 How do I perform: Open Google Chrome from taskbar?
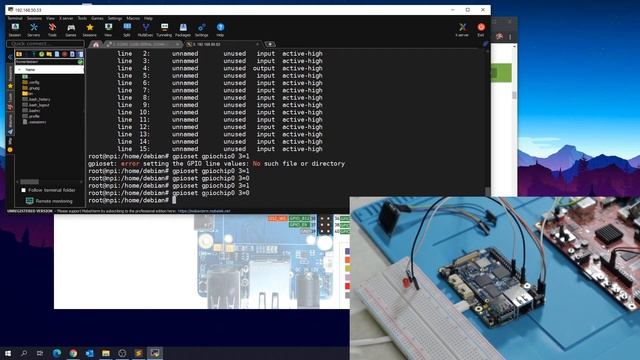(x=73, y=353)
